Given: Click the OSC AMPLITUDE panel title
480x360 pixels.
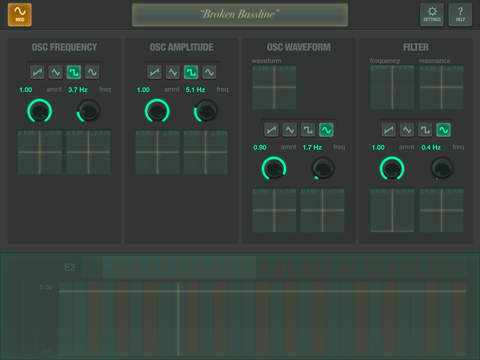Looking at the screenshot, I should tap(182, 47).
